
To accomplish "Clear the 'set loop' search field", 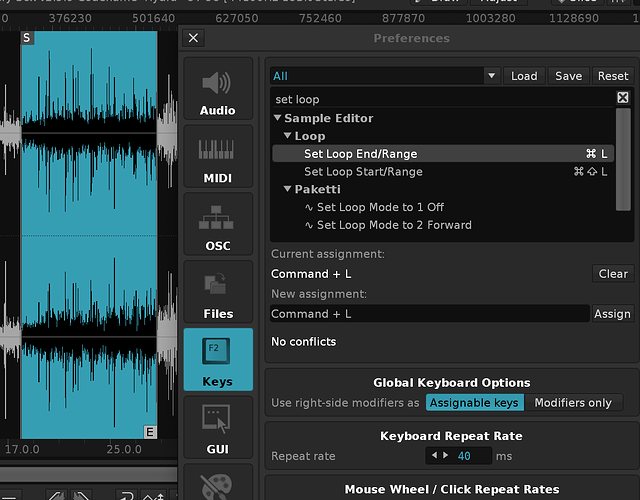I will [623, 98].
